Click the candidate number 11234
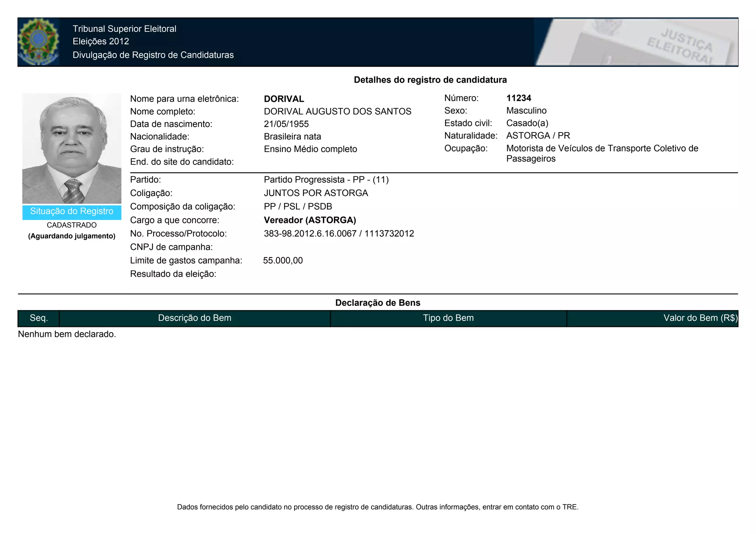This screenshot has height=534, width=756. click(519, 98)
